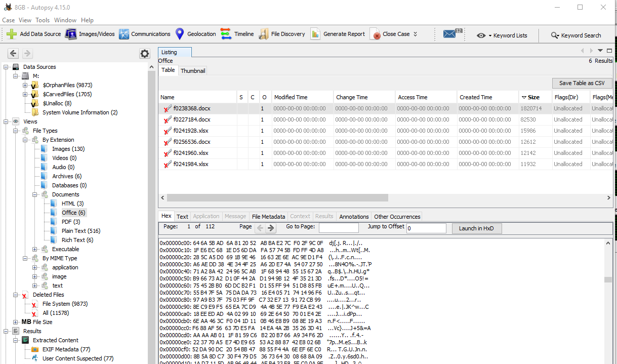This screenshot has width=617, height=364.
Task: Click Launch in HxD button
Action: click(477, 228)
